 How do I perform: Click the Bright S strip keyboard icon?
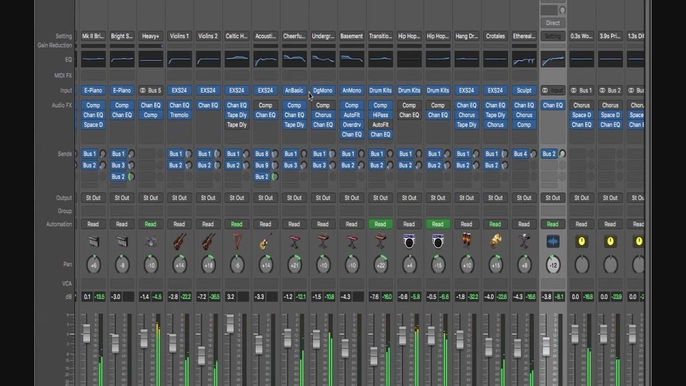[x=122, y=242]
